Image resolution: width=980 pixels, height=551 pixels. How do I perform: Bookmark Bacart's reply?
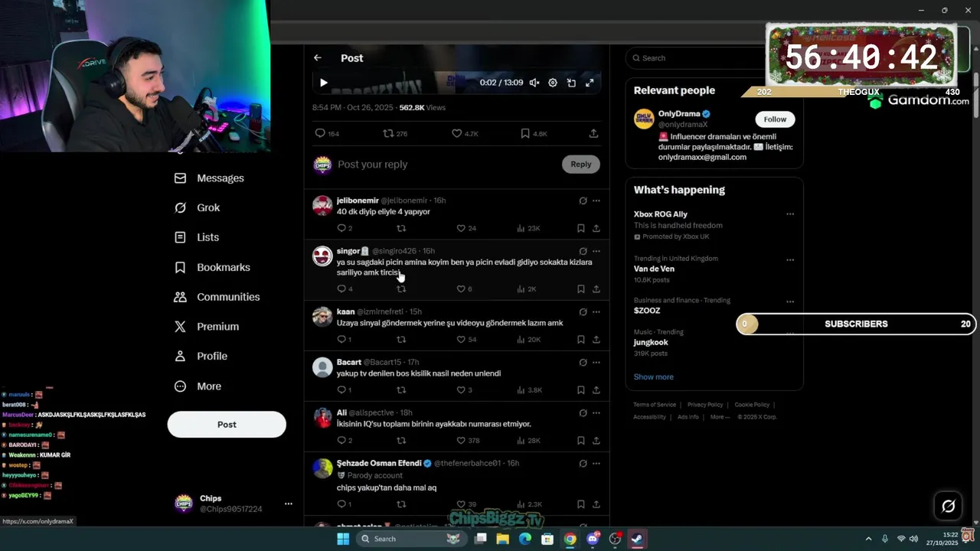[581, 390]
